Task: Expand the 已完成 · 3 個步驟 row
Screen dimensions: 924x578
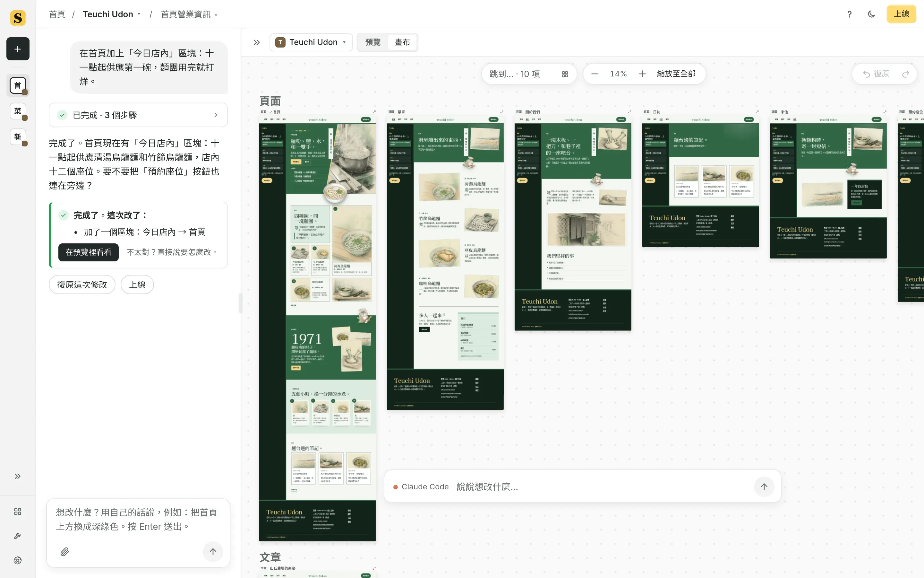Action: (x=138, y=115)
